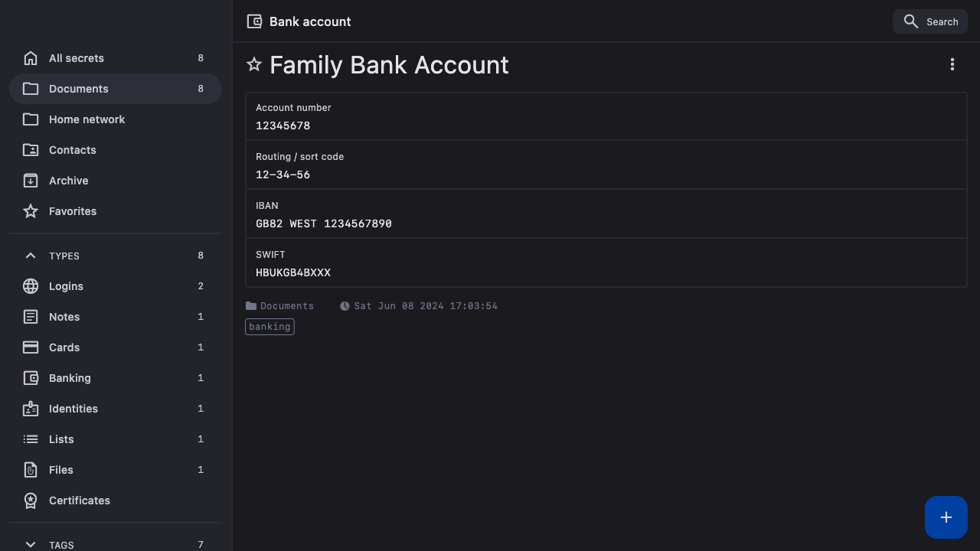980x551 pixels.
Task: Select the IBAN field row
Action: [x=605, y=214]
